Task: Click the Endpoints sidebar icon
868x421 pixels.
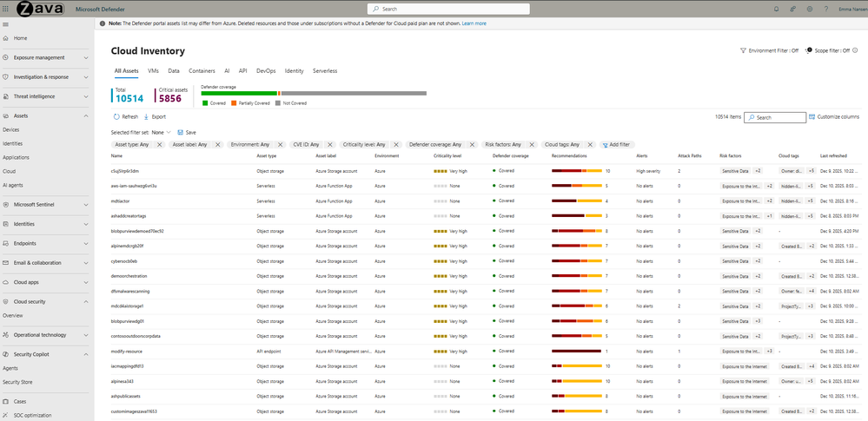Action: pos(5,243)
